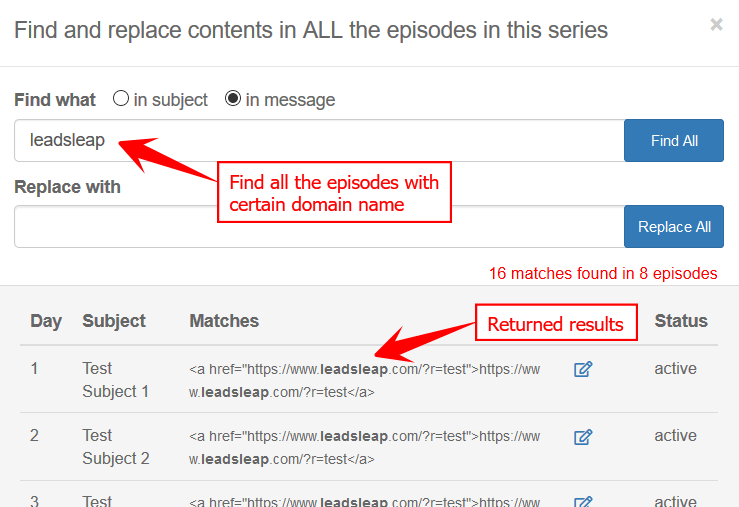
Task: Click the Subject column header
Action: 114,321
